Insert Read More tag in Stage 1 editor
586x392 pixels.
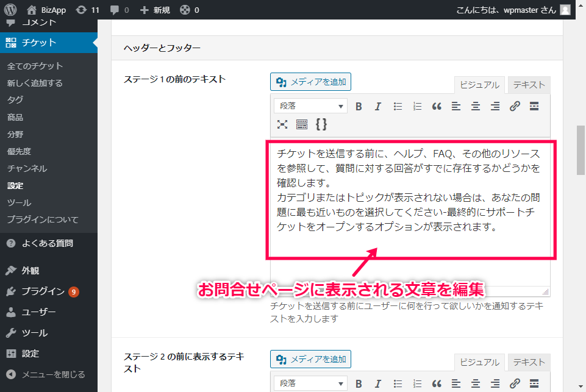click(534, 107)
